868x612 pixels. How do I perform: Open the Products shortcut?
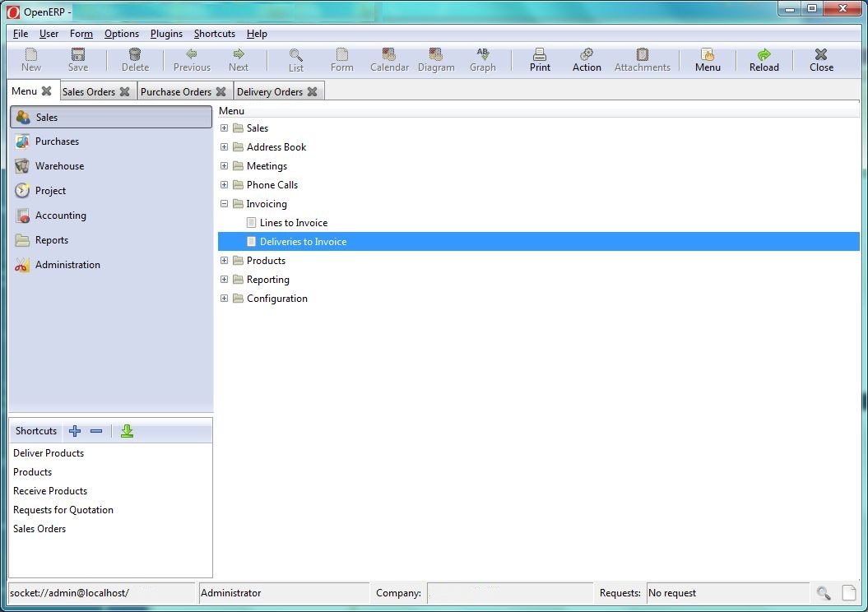pyautogui.click(x=33, y=472)
